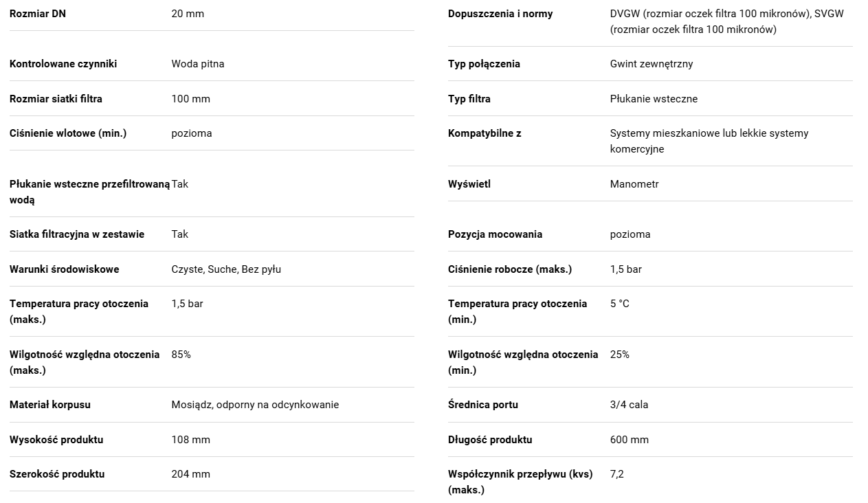Click the 'Gwint zewnętrzny' connection value
868x503 pixels.
(x=652, y=64)
